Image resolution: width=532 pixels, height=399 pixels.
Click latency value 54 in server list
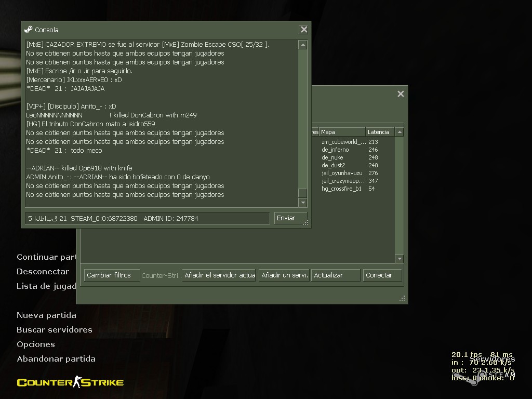click(x=371, y=189)
